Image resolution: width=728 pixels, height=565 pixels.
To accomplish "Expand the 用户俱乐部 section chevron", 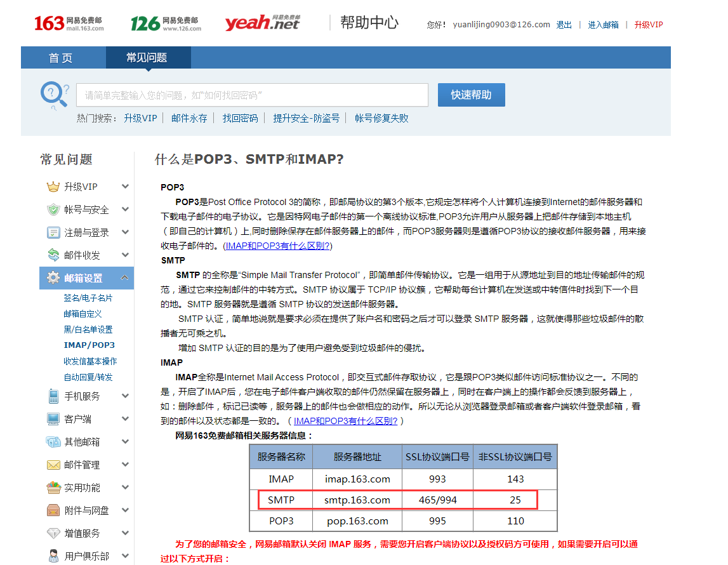I will pos(125,555).
